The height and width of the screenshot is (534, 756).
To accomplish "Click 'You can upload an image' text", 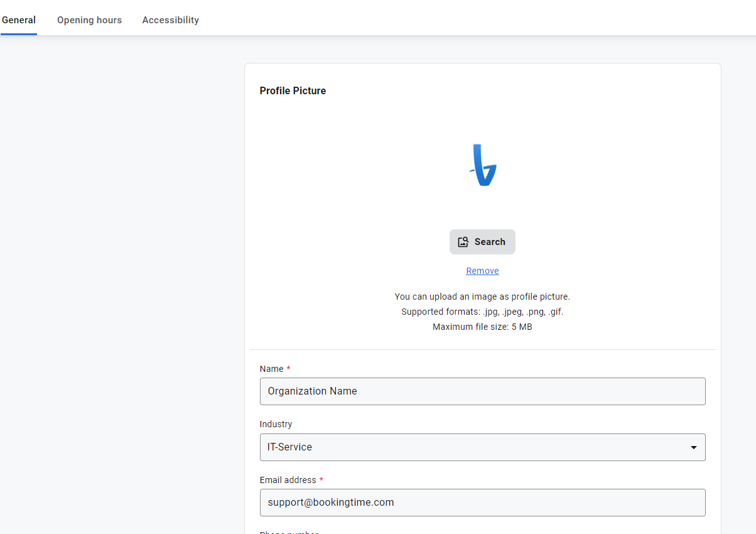I will (482, 297).
